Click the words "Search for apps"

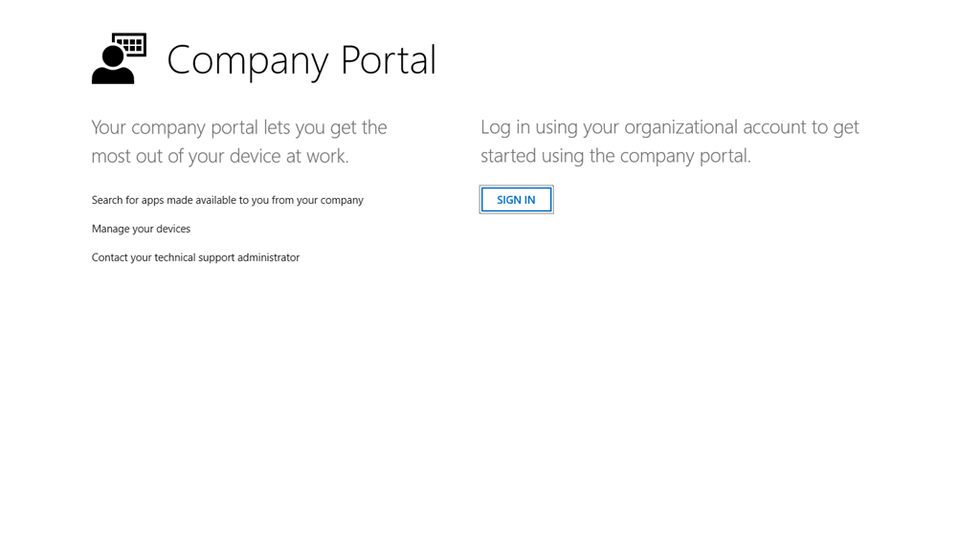click(128, 200)
